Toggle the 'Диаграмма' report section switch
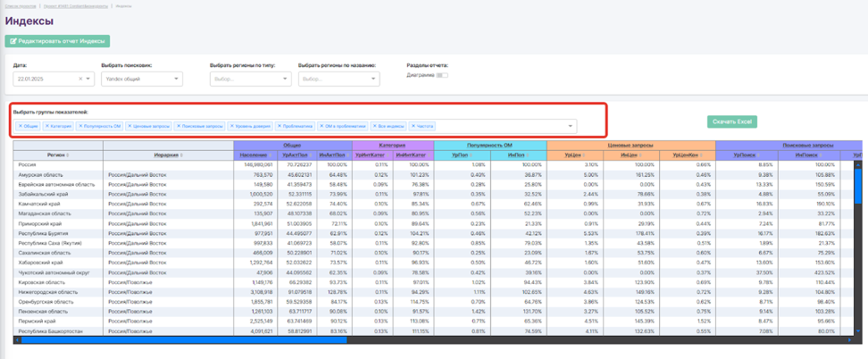 pyautogui.click(x=441, y=75)
